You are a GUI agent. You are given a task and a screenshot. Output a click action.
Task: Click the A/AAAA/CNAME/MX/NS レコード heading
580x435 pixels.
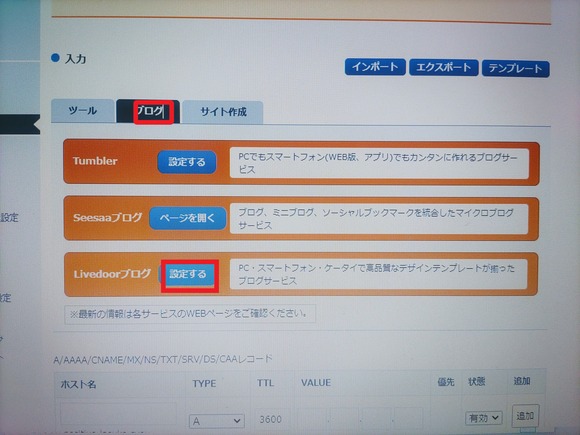(x=163, y=359)
